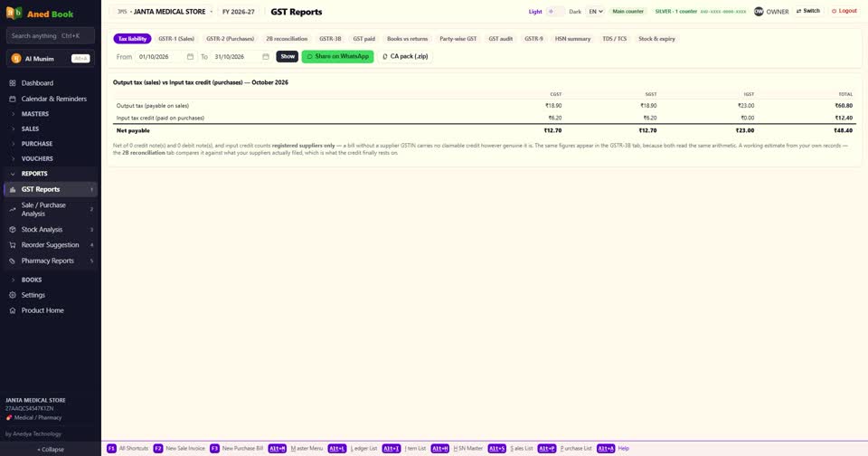Switch to the GST audit tab
The image size is (868, 456).
click(x=500, y=39)
